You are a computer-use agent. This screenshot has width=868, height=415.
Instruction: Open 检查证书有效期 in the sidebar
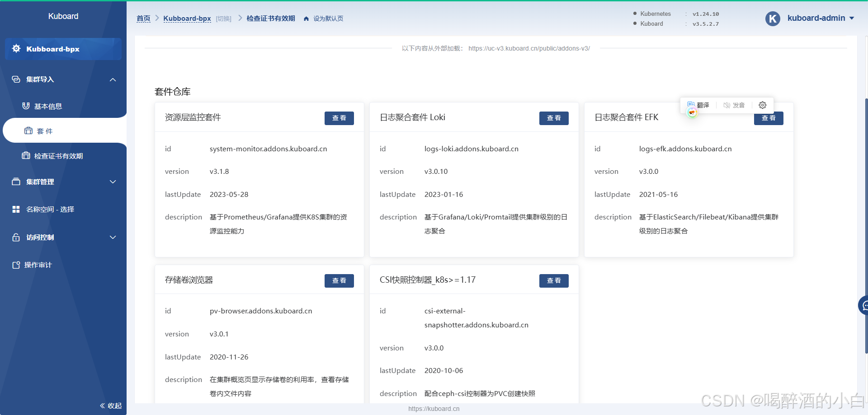[58, 156]
